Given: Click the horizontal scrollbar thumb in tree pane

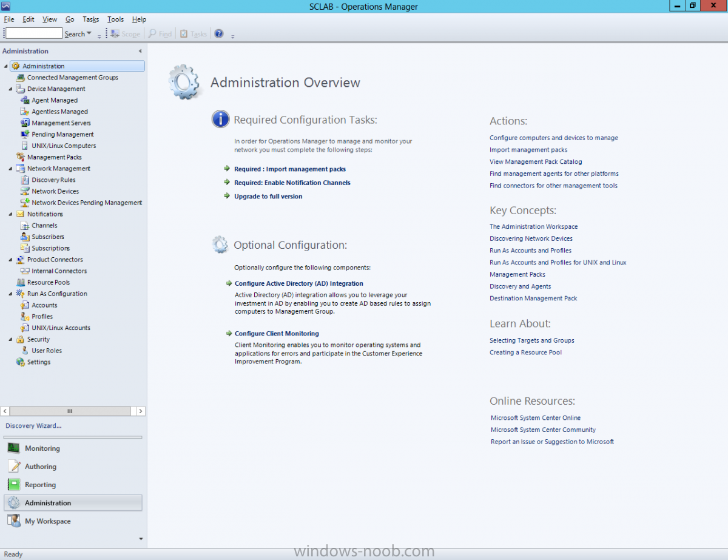Looking at the screenshot, I should [x=70, y=411].
